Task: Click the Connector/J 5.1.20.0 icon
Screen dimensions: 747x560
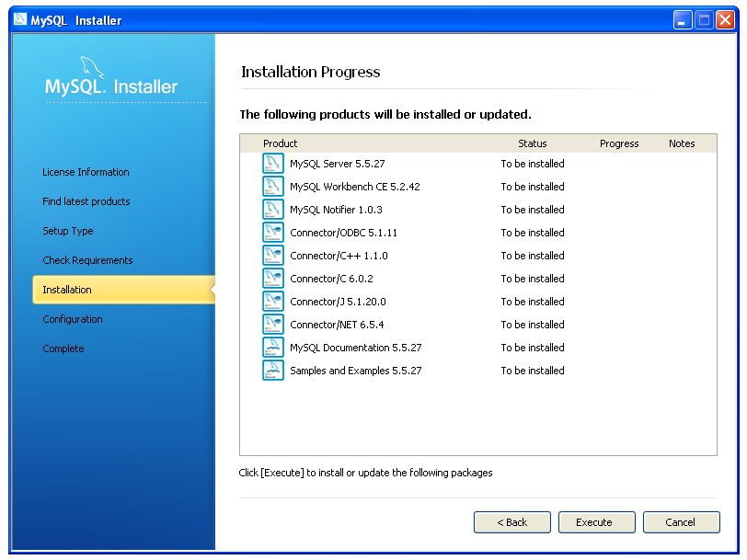Action: coord(273,302)
